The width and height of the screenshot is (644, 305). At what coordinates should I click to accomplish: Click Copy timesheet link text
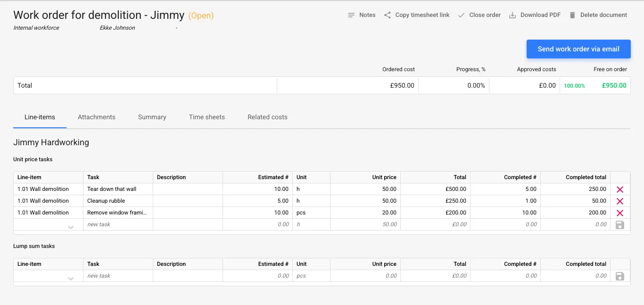pos(422,15)
